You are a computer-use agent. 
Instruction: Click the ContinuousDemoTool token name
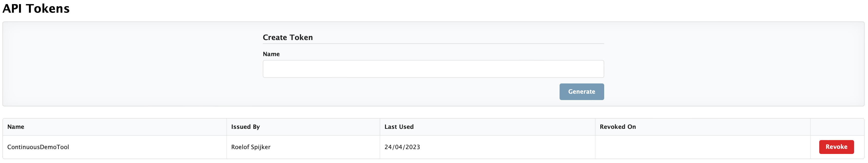pyautogui.click(x=39, y=147)
